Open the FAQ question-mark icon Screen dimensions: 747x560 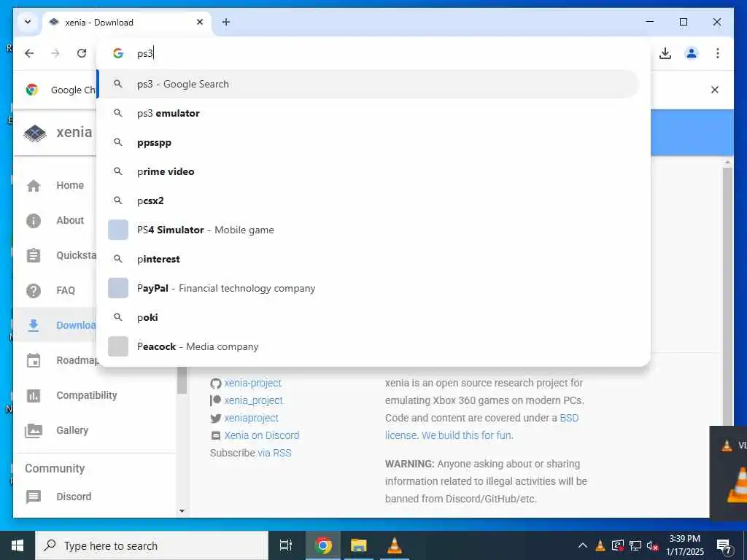(34, 290)
